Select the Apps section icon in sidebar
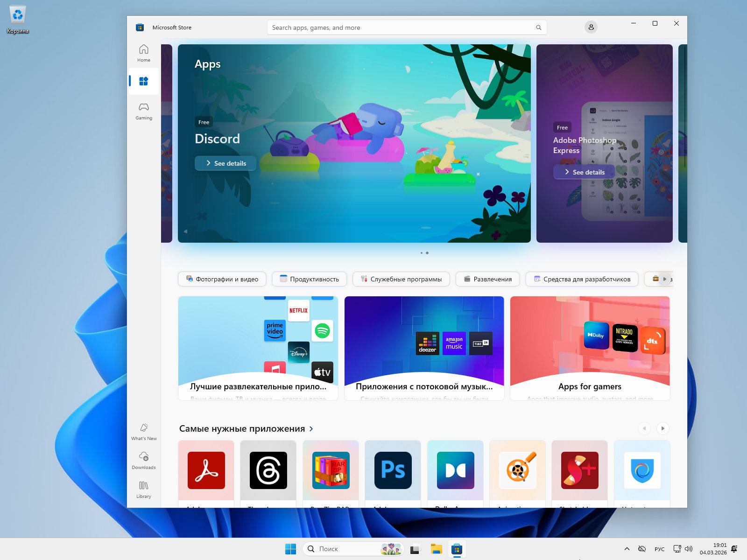The height and width of the screenshot is (560, 747). (x=143, y=81)
